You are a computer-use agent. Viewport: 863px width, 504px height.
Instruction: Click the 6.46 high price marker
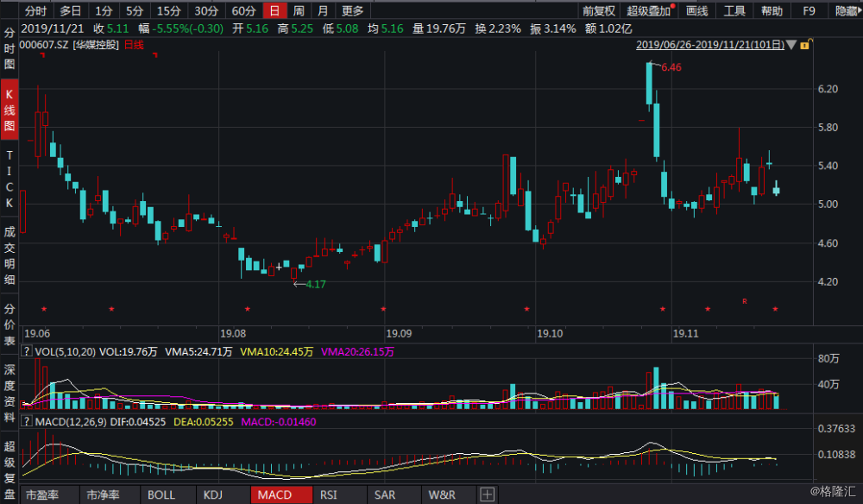pyautogui.click(x=671, y=67)
